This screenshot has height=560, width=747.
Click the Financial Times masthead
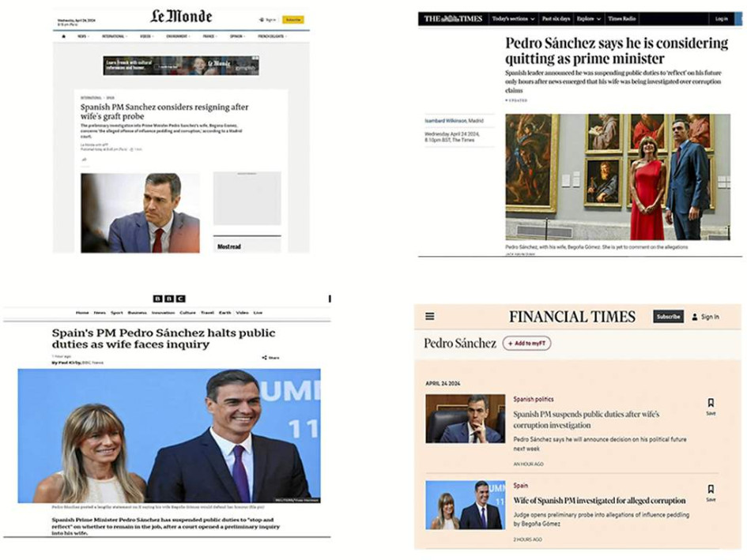[573, 316]
